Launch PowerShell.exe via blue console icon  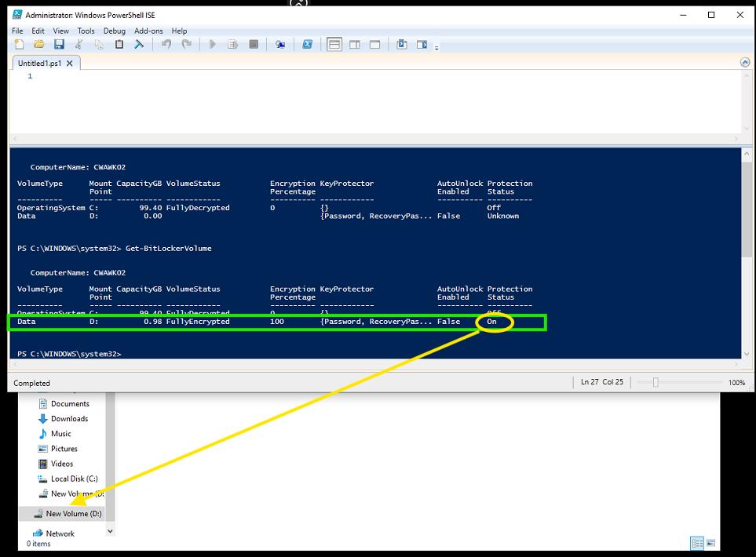pos(307,45)
